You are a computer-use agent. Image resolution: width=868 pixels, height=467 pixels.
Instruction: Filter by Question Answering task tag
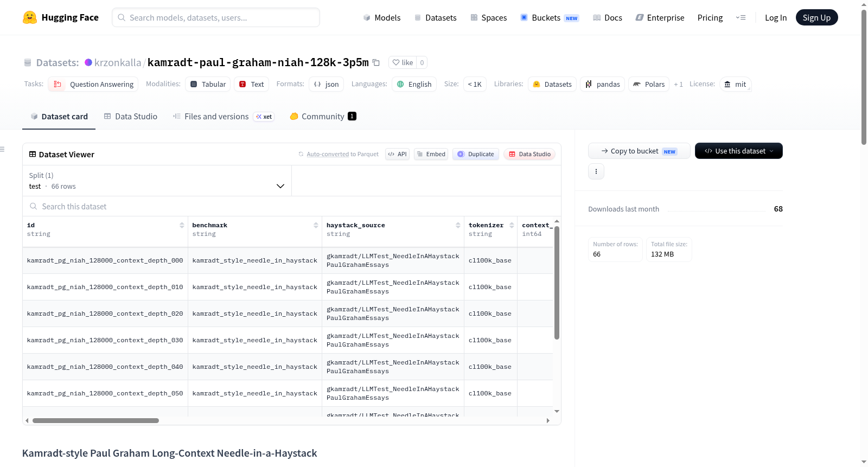(x=93, y=84)
